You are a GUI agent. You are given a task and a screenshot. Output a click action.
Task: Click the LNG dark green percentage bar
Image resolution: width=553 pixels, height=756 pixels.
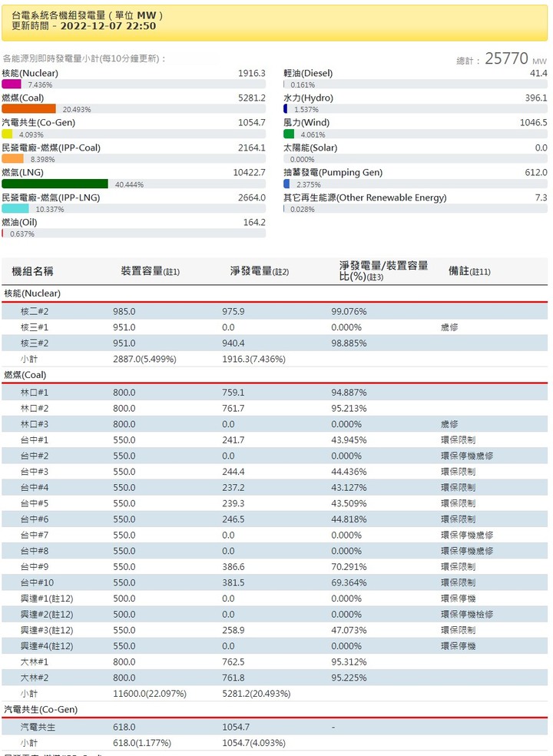point(55,184)
